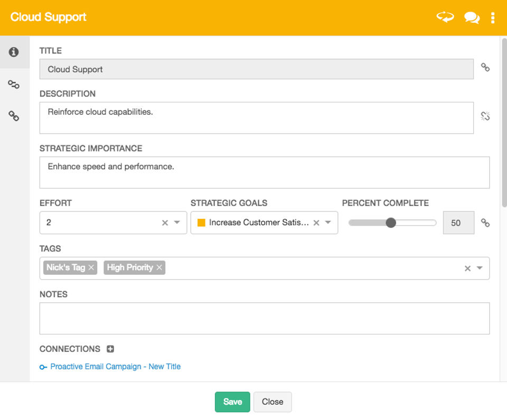Click the Percent Complete slider handle
Viewport: 507px width, 420px height.
point(391,223)
